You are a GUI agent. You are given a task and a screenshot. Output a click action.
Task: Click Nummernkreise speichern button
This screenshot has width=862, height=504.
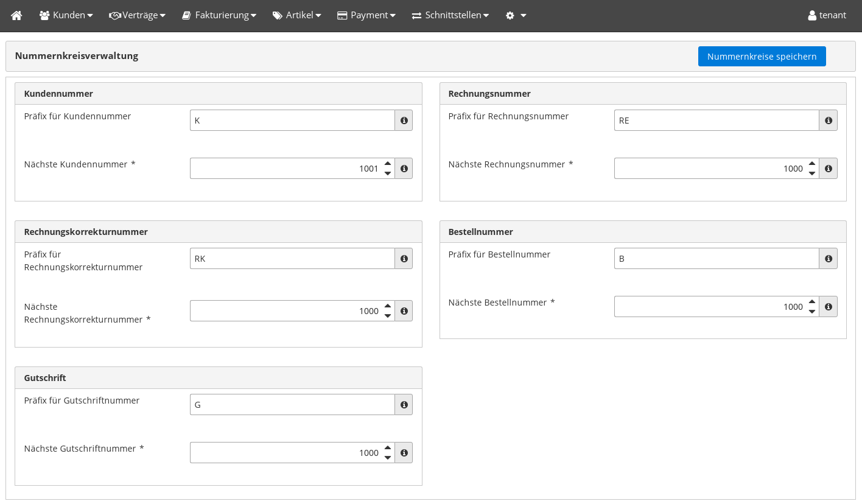point(762,57)
